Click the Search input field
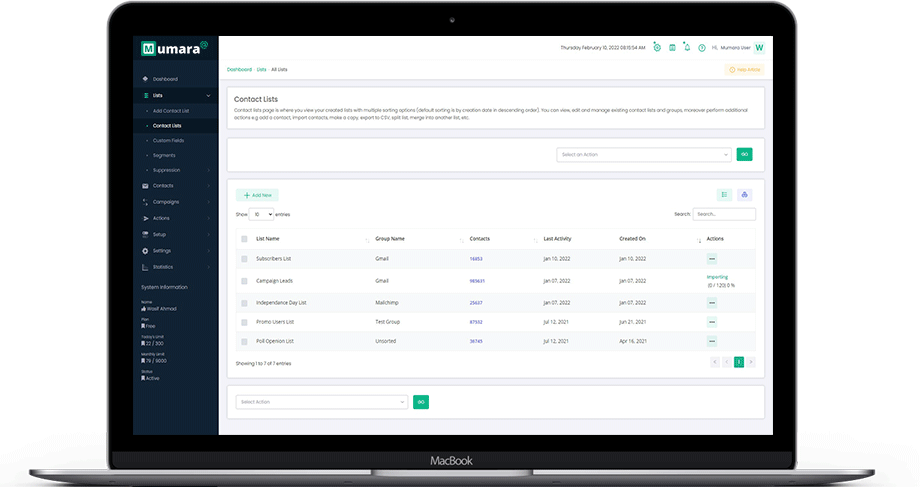Image resolution: width=920 pixels, height=487 pixels. (x=724, y=214)
